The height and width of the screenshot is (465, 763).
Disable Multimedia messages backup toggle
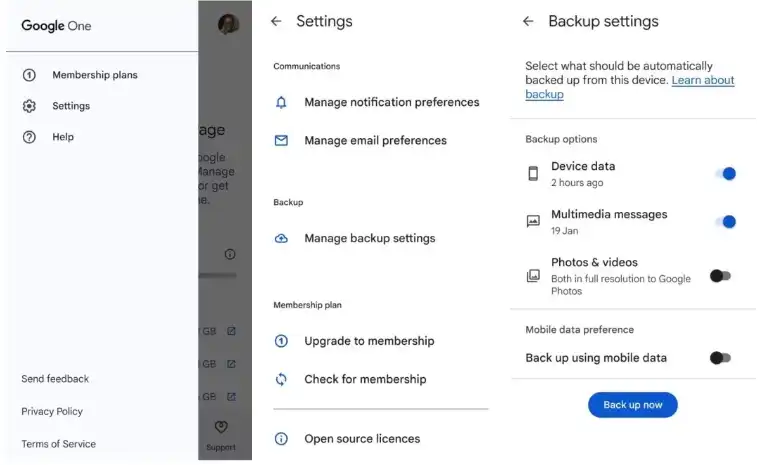[x=725, y=222]
